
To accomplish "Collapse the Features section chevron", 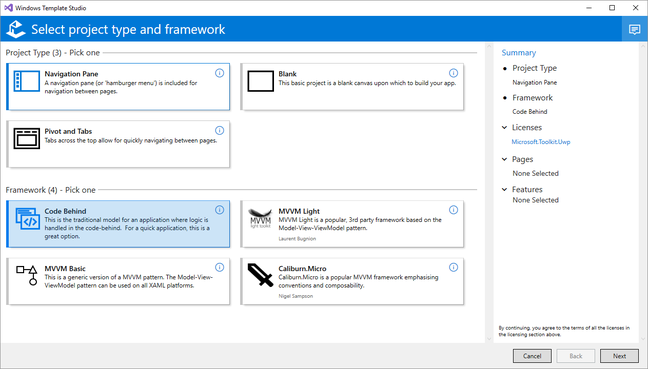I will [x=504, y=189].
